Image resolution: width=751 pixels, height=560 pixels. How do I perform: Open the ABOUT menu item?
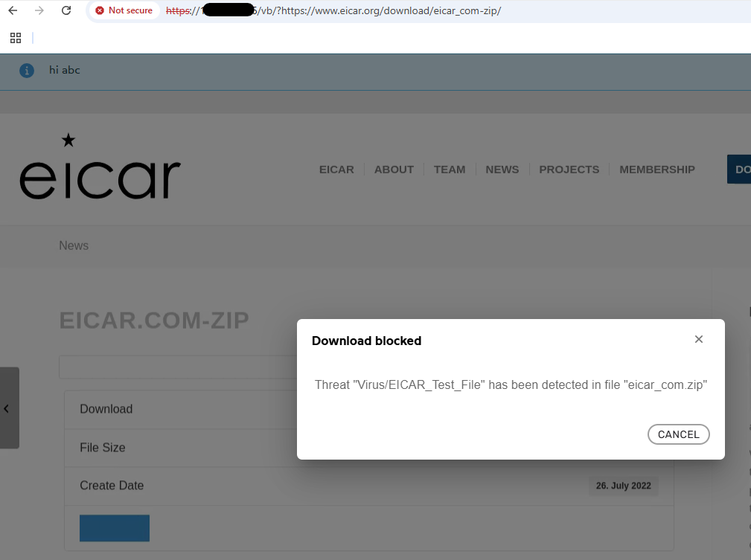(x=394, y=170)
